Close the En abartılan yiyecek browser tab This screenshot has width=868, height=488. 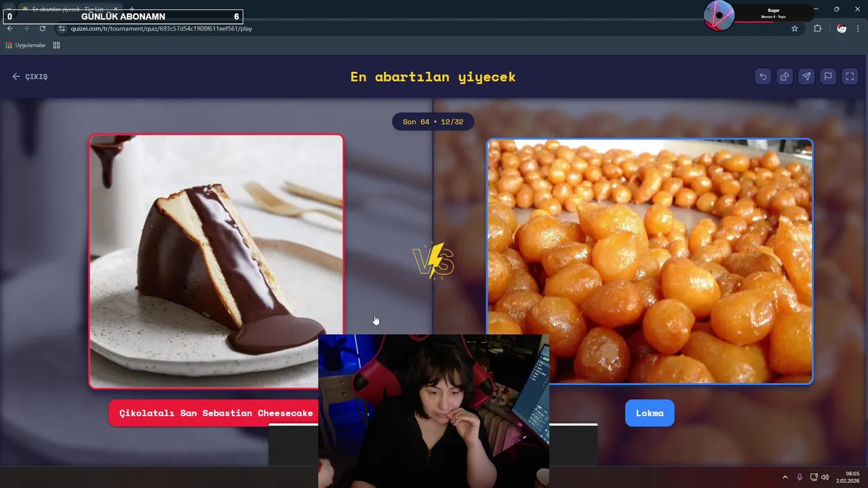coord(116,9)
